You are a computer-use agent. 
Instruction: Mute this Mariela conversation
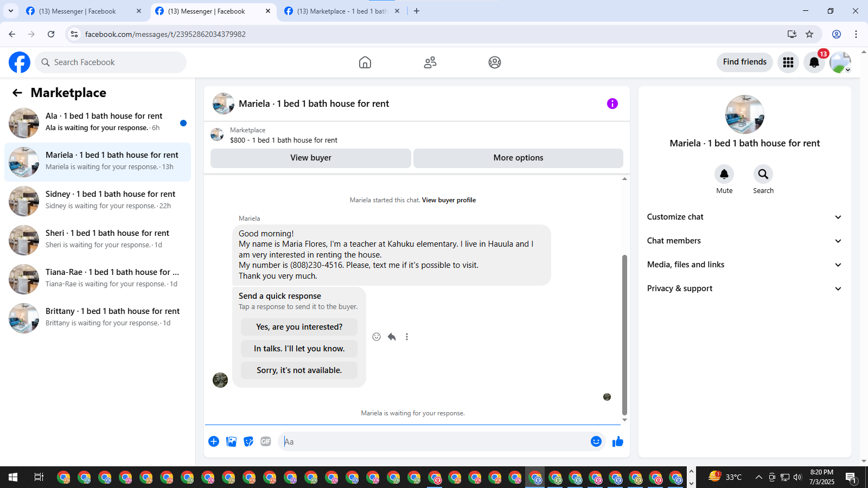pos(724,174)
